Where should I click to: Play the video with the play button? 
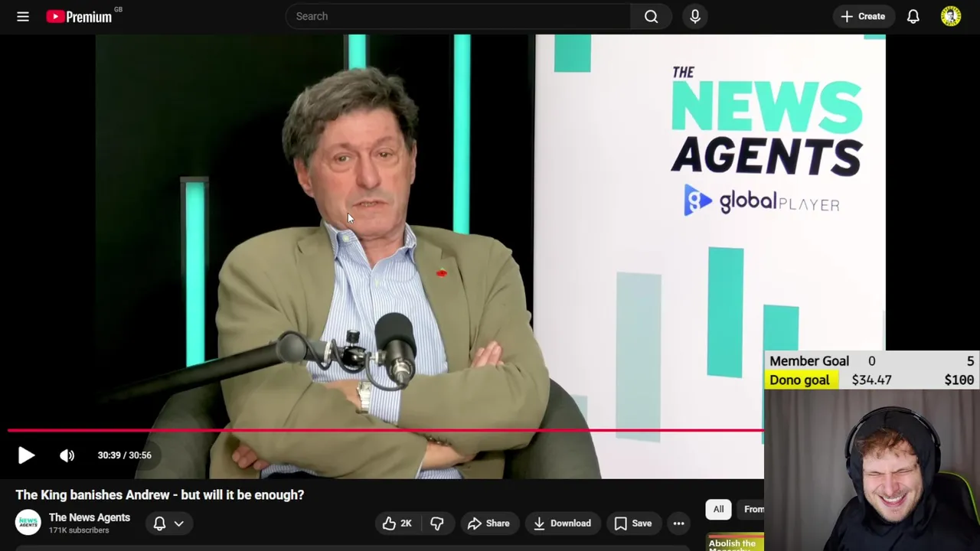(26, 455)
